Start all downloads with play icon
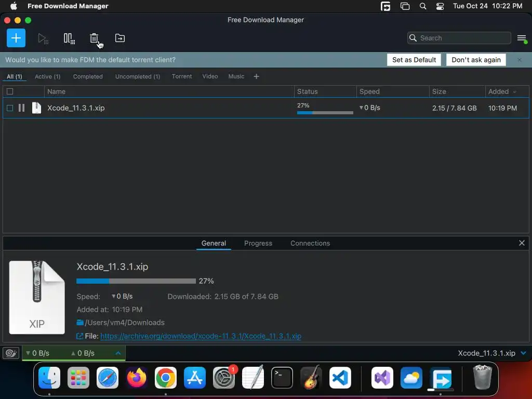Image resolution: width=532 pixels, height=399 pixels. [43, 38]
